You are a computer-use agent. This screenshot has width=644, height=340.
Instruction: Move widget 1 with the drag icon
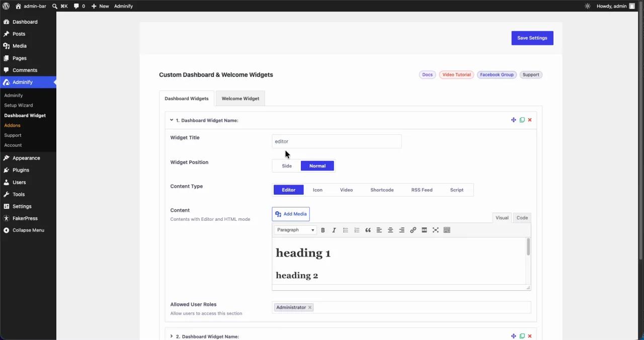(513, 120)
